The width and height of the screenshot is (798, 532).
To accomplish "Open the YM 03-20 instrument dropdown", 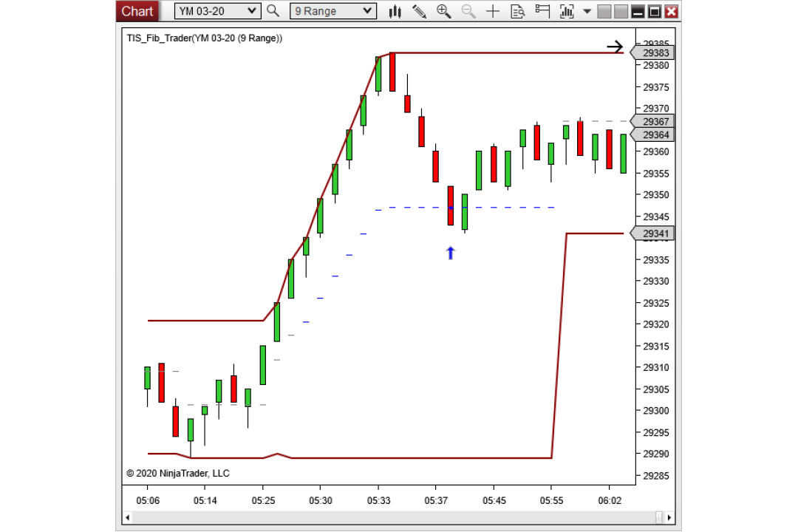I will click(x=217, y=10).
